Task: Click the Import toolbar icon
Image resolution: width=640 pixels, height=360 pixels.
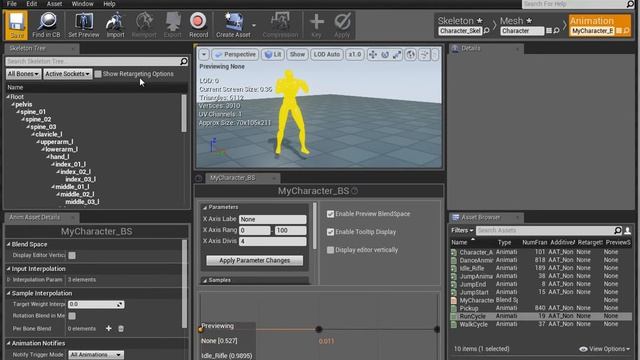Action: pos(115,25)
